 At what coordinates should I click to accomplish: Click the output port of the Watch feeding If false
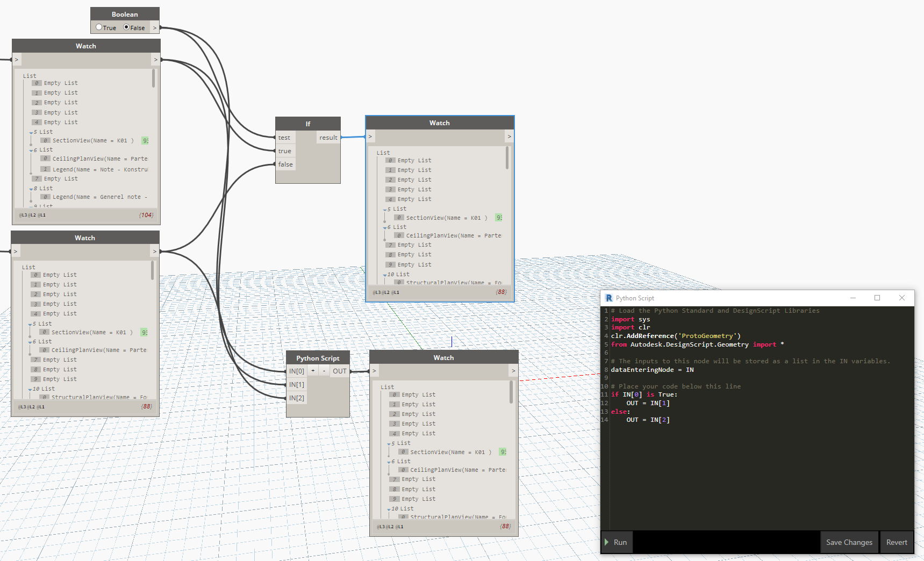(x=155, y=251)
